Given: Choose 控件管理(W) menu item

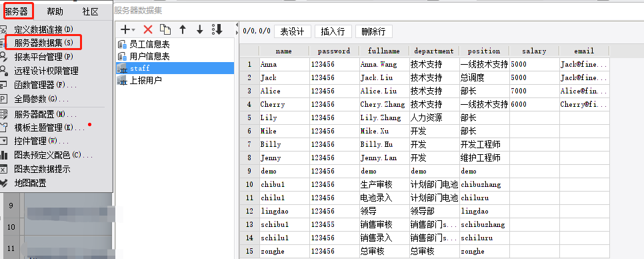Looking at the screenshot, I should (x=41, y=141).
